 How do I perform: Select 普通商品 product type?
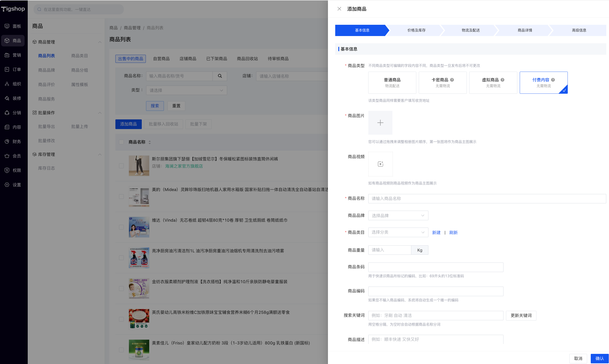coord(392,83)
